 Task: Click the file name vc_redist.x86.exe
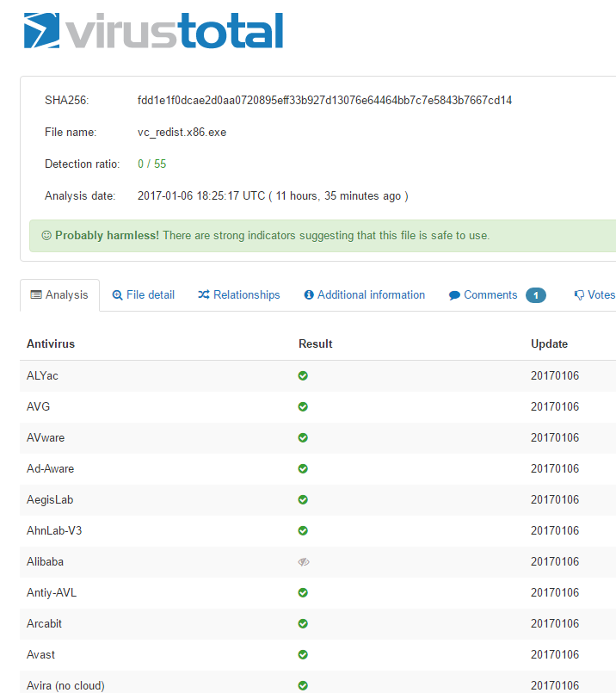point(182,133)
